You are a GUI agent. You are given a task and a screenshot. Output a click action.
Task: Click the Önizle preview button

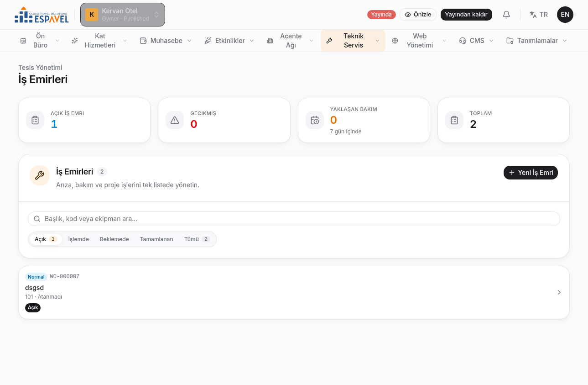pos(418,15)
